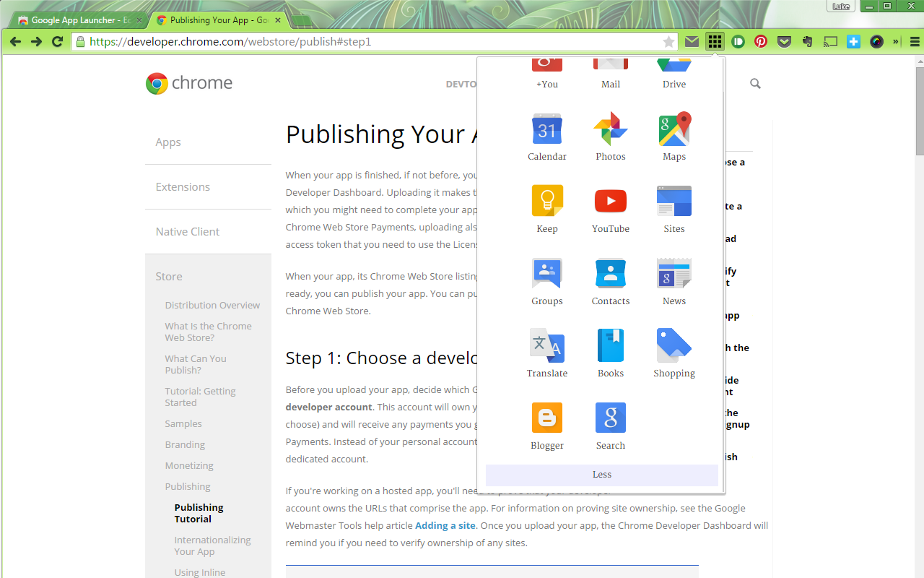Click the blue plus extension icon
The height and width of the screenshot is (578, 924).
point(853,41)
